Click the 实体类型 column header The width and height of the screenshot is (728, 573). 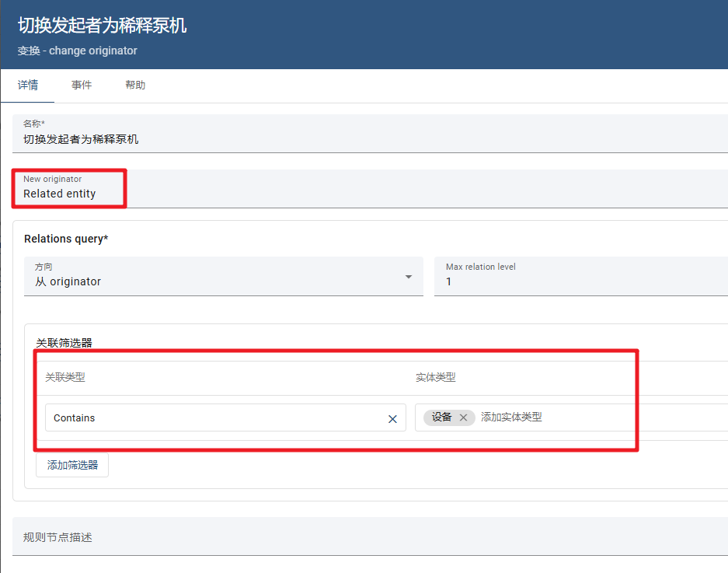(x=436, y=377)
